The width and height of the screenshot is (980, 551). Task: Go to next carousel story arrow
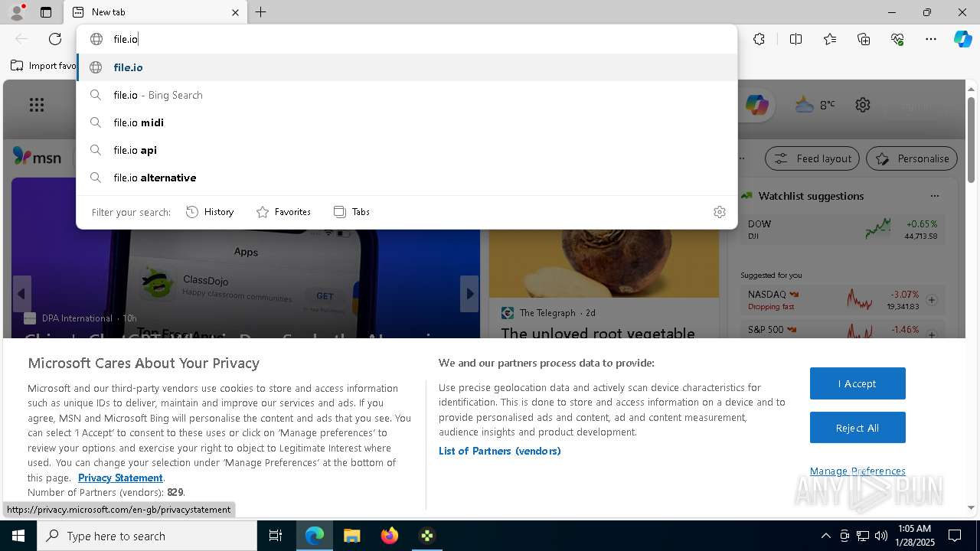coord(469,294)
